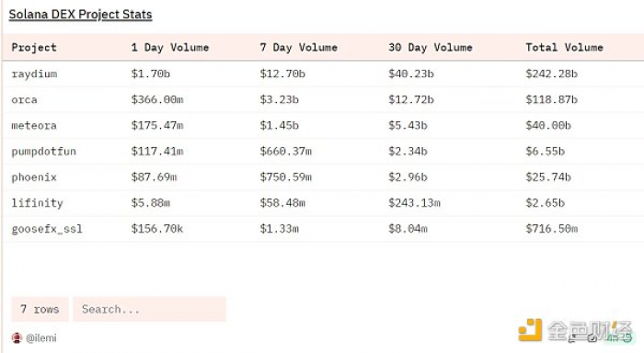The width and height of the screenshot is (644, 353).
Task: Select the phoenix project cell
Action: (x=34, y=177)
